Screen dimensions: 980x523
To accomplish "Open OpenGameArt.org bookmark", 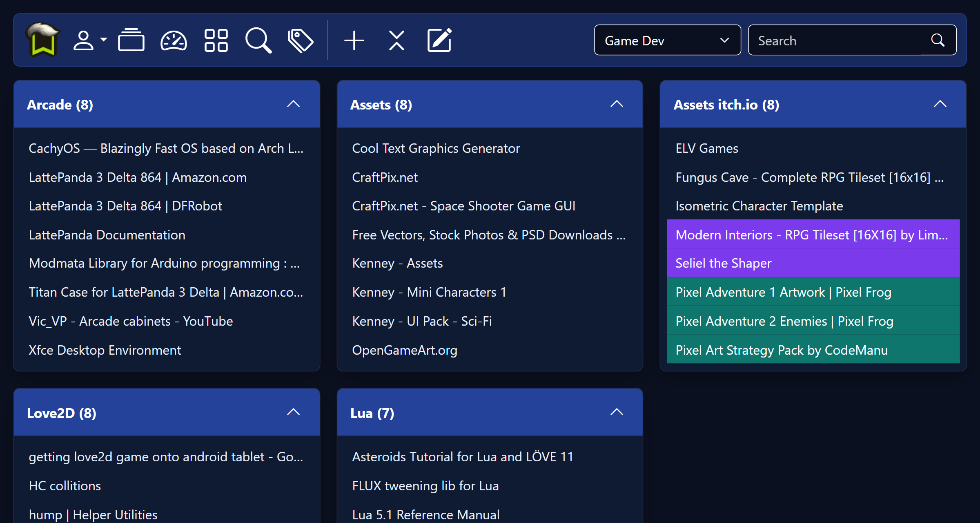I will pyautogui.click(x=405, y=350).
